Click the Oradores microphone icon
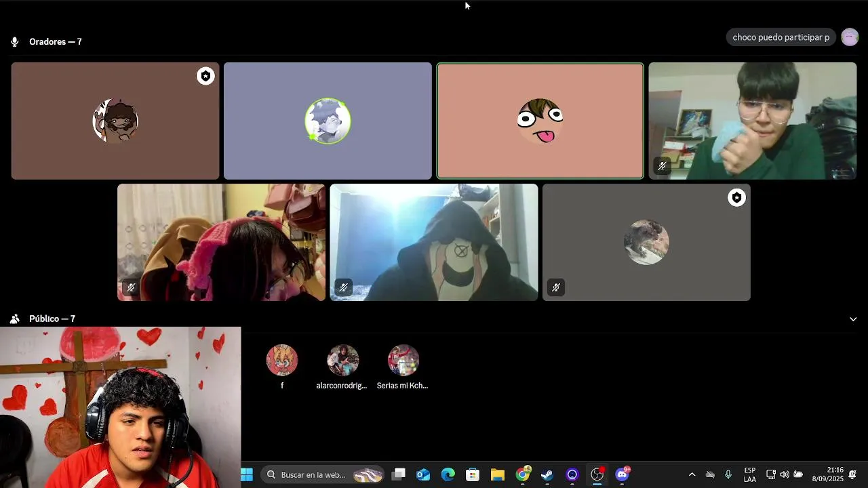The image size is (868, 488). click(x=14, y=42)
